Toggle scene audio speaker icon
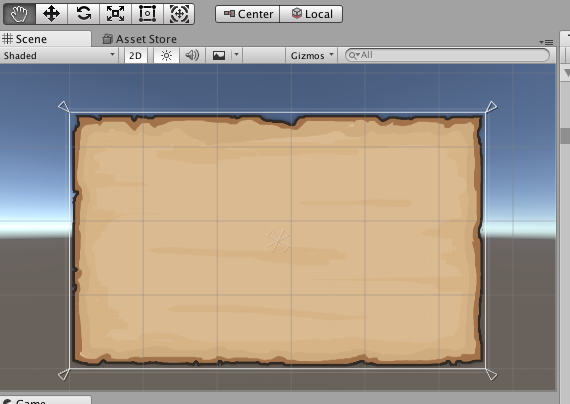This screenshot has width=570, height=404. click(x=192, y=56)
